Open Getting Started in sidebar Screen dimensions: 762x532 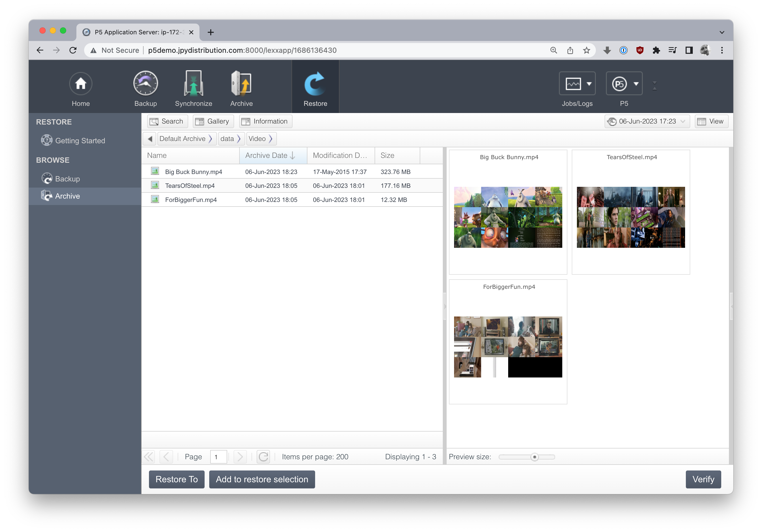pyautogui.click(x=80, y=141)
